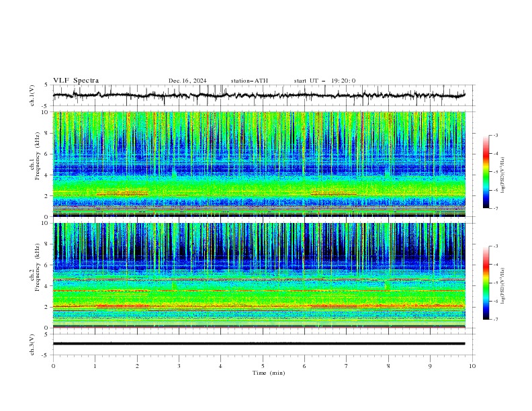Screen dimensions: 532x411
Task: Click time axis tick label "6"
Action: pos(304,366)
